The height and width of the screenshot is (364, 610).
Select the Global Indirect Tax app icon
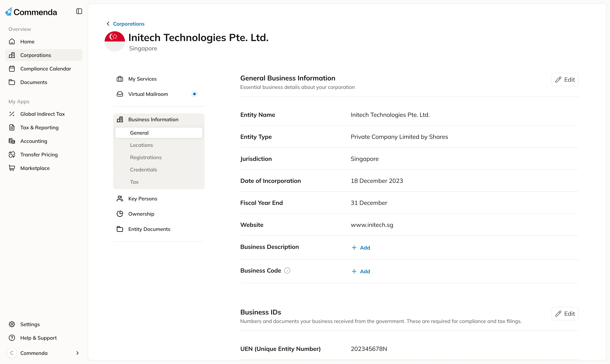[12, 114]
